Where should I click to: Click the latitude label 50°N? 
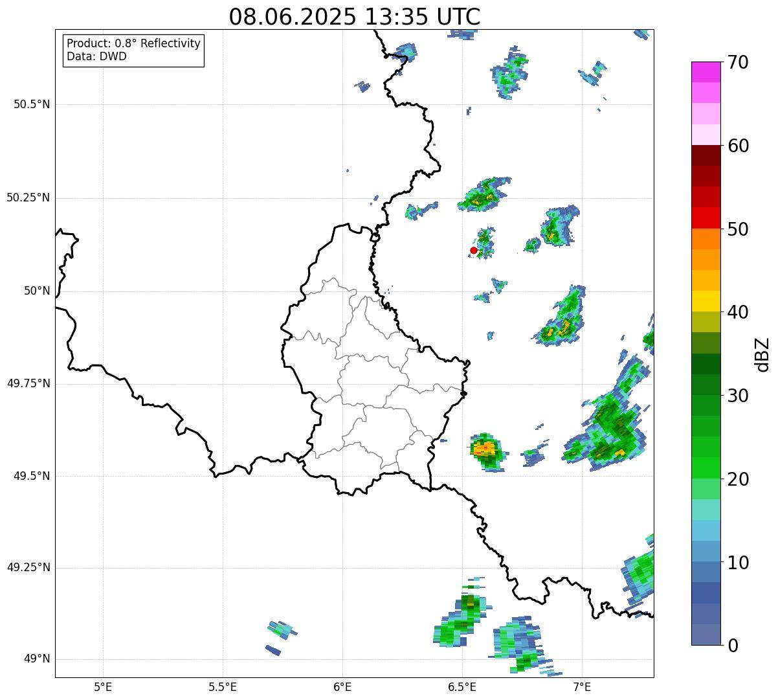tap(37, 291)
